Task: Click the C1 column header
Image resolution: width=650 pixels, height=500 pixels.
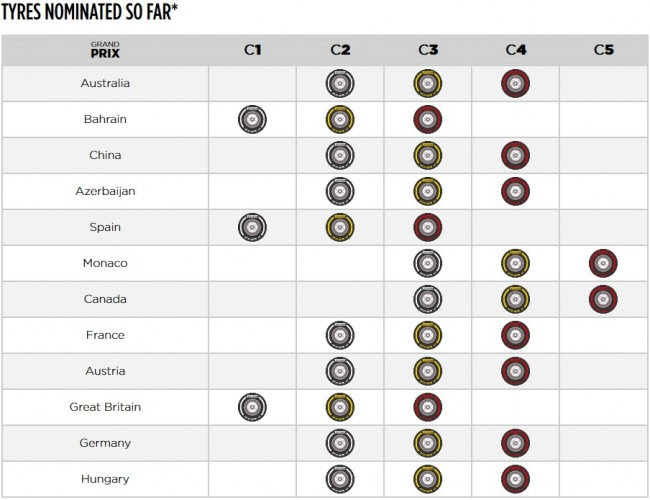Action: [253, 49]
